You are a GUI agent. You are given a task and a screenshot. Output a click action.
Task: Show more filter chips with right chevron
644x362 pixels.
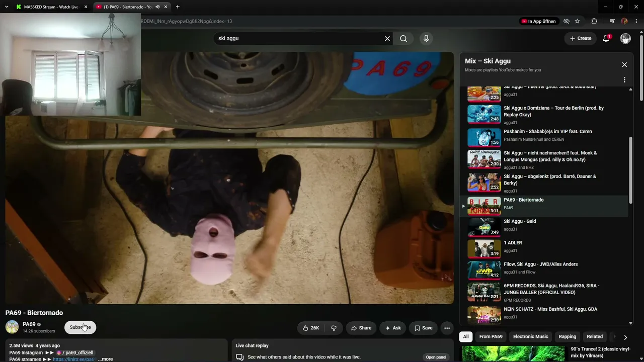click(625, 337)
